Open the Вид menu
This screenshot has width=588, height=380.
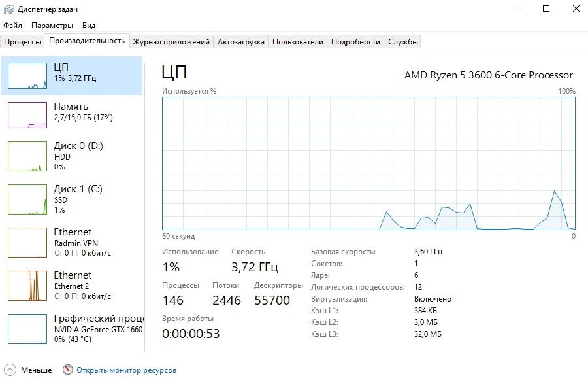89,26
